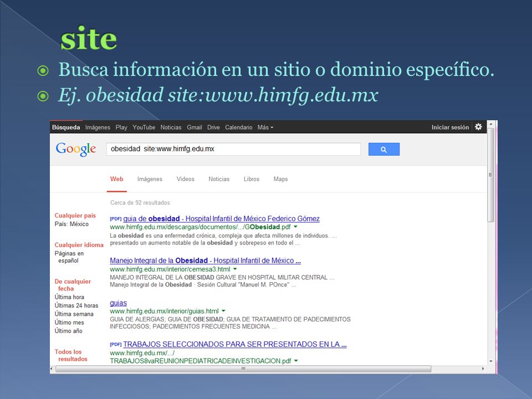Click the 'Cerca de 92 resultados' text
This screenshot has height=399, width=532.
[x=140, y=203]
